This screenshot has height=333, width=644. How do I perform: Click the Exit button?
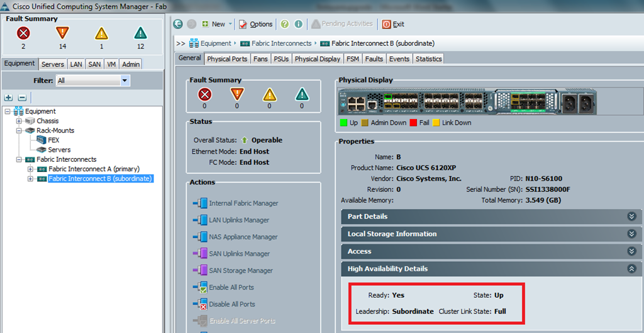(393, 24)
